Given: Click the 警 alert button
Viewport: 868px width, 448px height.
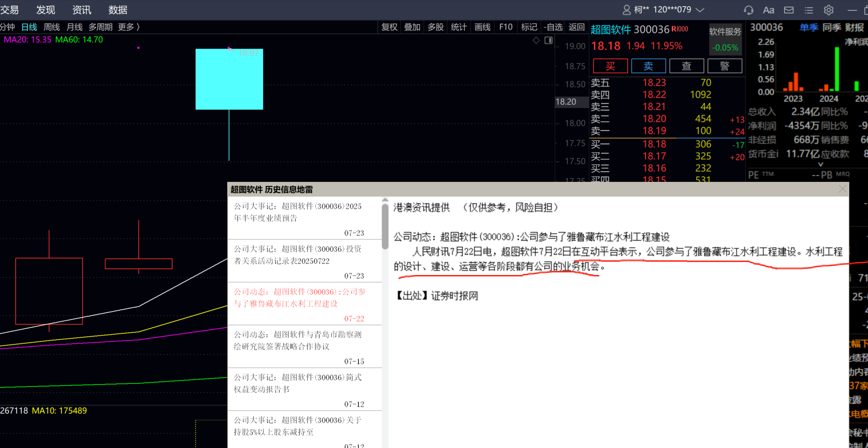Looking at the screenshot, I should coord(725,66).
